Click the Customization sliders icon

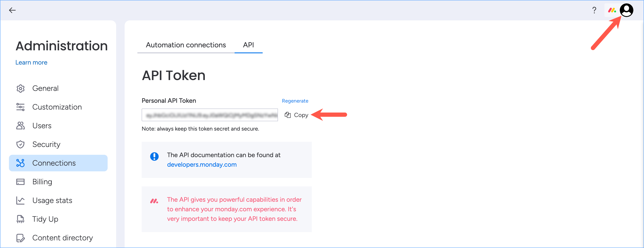[x=20, y=107]
